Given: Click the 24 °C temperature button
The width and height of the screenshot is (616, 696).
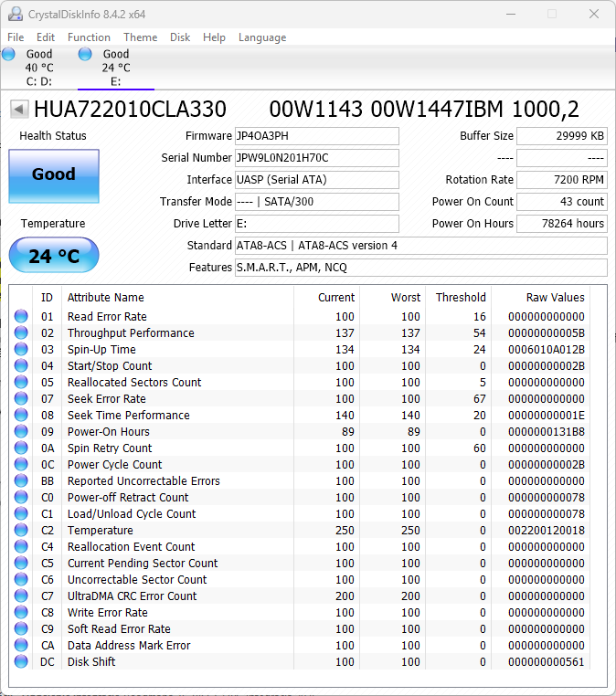Looking at the screenshot, I should click(54, 255).
